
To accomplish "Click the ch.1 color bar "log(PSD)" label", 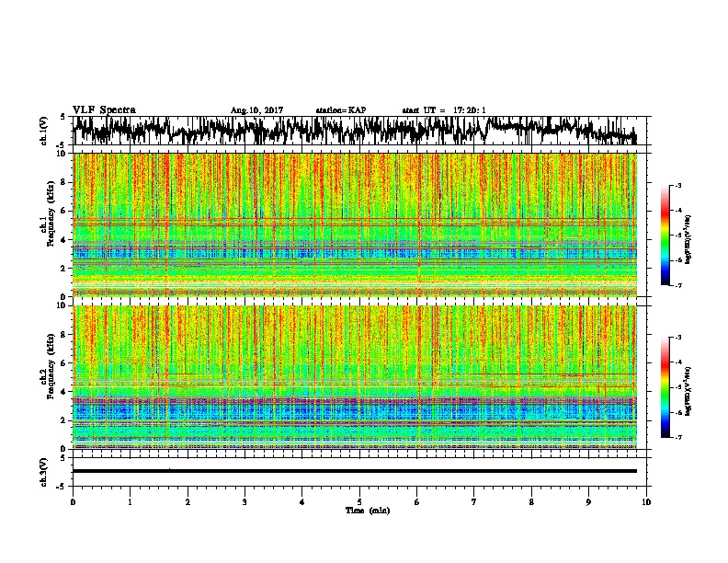I will tap(688, 240).
